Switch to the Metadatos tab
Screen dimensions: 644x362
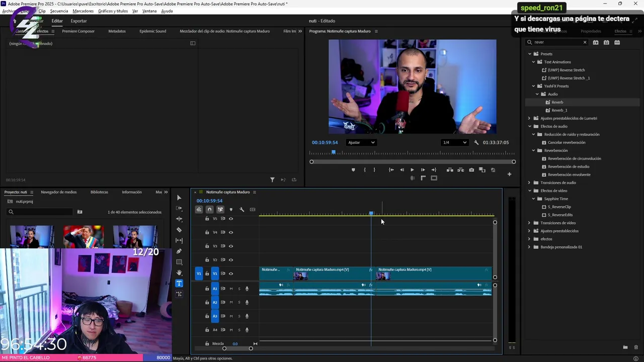(117, 31)
